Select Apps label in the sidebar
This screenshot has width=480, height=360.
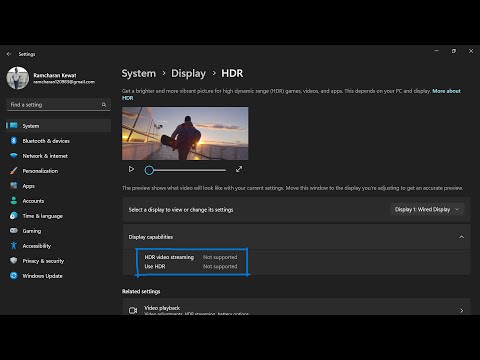click(28, 186)
